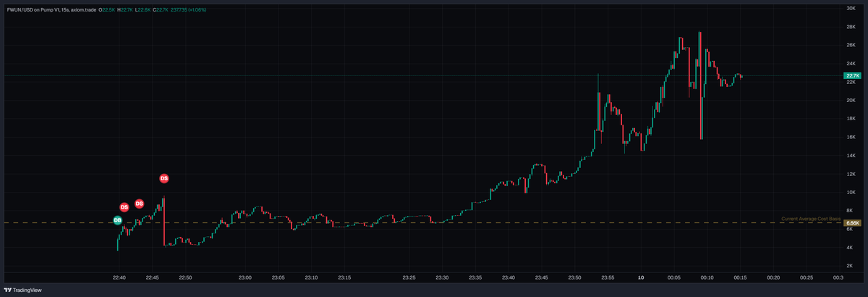Click the 10K price axis label
The height and width of the screenshot is (297, 868).
coord(851,193)
